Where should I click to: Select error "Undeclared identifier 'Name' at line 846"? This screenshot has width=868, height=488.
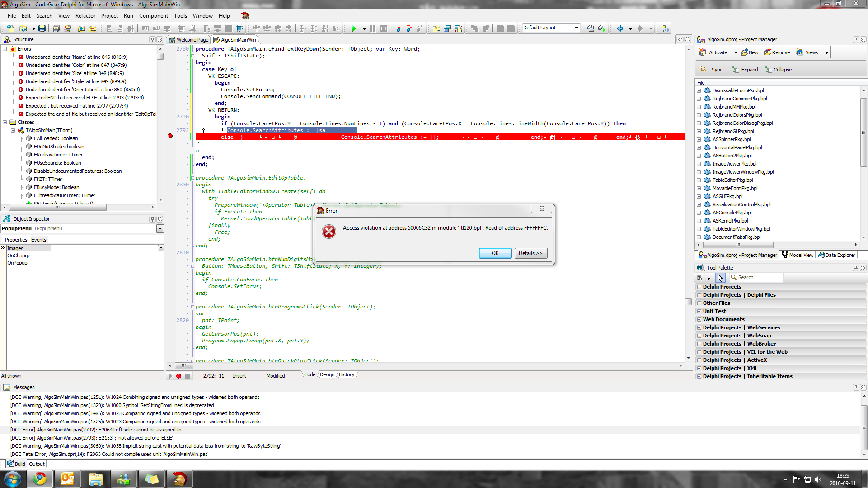click(76, 57)
